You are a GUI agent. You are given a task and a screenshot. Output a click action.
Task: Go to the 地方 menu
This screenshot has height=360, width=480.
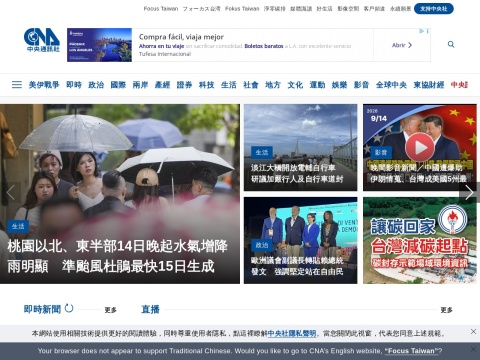click(x=273, y=85)
